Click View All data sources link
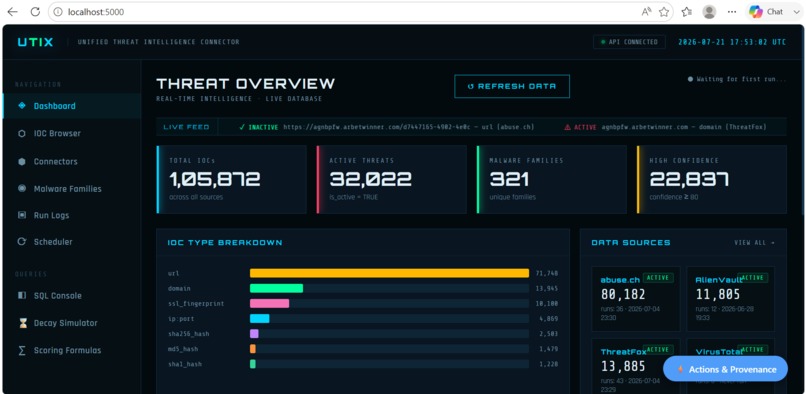This screenshot has width=806, height=394. tap(754, 243)
